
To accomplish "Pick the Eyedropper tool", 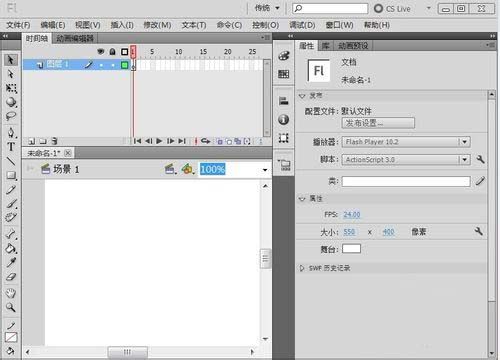I will point(11,263).
